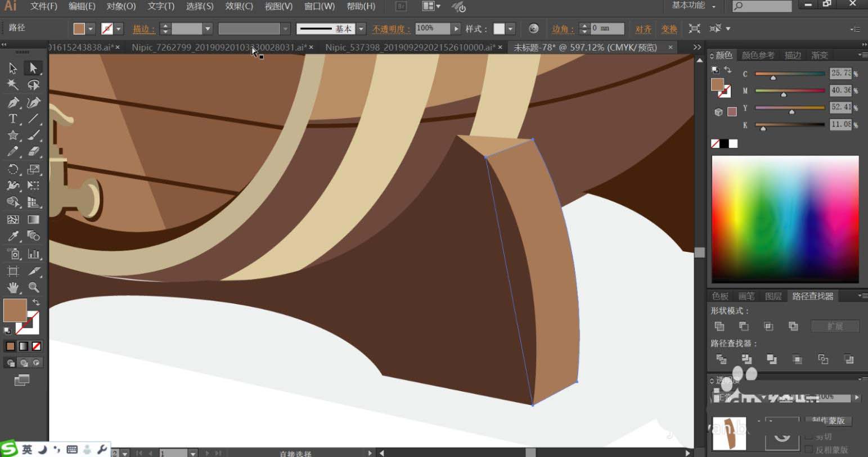Switch to the Nipic_537398 document tab
868x457 pixels.
coord(410,47)
